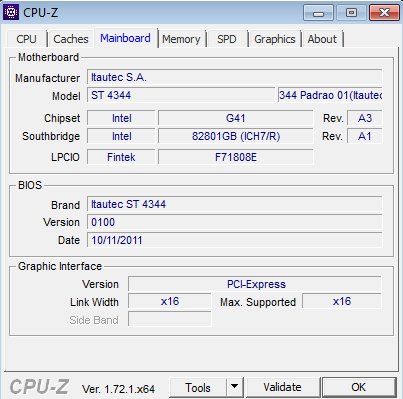The height and width of the screenshot is (399, 403).
Task: Click the CPU-Z application icon in title bar
Action: [x=11, y=12]
